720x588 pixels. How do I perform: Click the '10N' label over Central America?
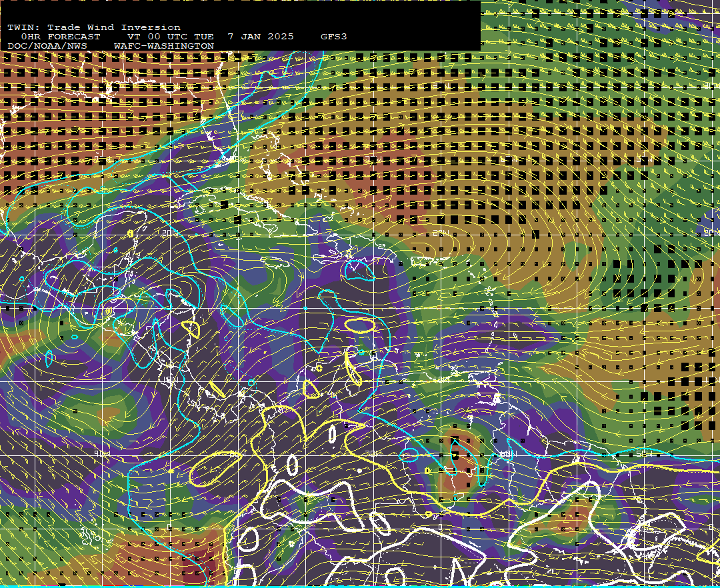(172, 379)
